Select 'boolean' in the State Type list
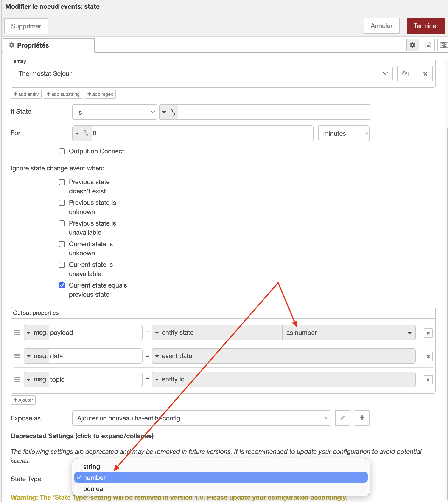448x502 pixels. coord(95,489)
